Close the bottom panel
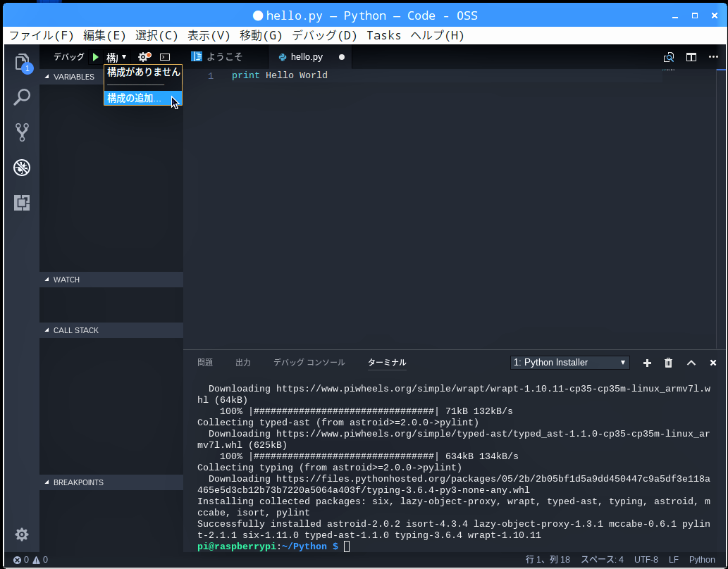Image resolution: width=728 pixels, height=569 pixels. tap(713, 363)
